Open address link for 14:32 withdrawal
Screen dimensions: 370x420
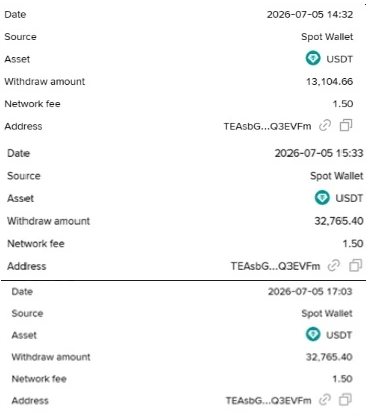325,126
